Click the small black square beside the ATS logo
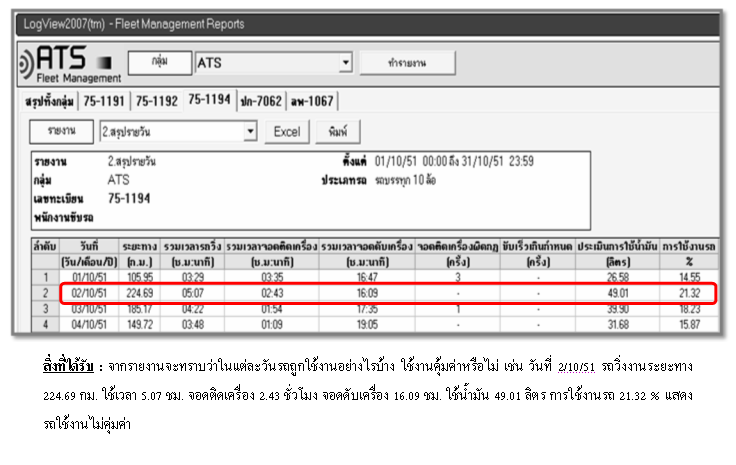The image size is (736, 465). click(108, 66)
